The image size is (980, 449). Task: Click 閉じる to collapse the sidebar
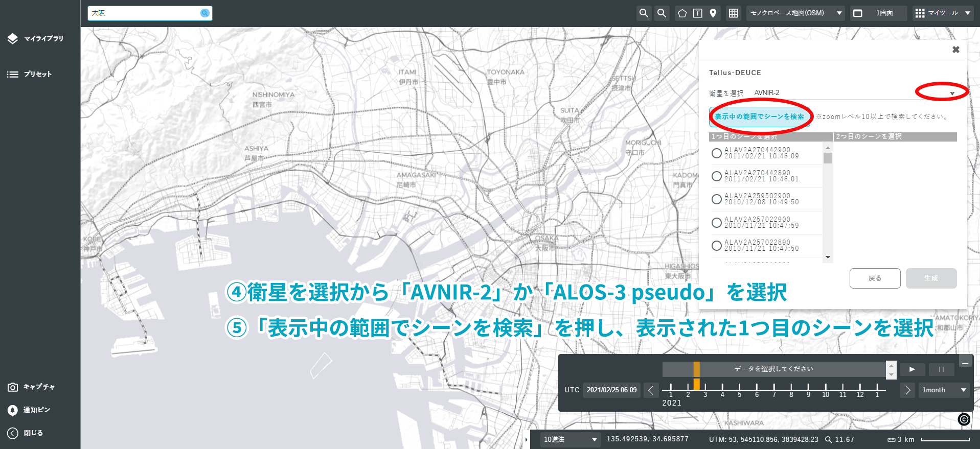point(25,433)
